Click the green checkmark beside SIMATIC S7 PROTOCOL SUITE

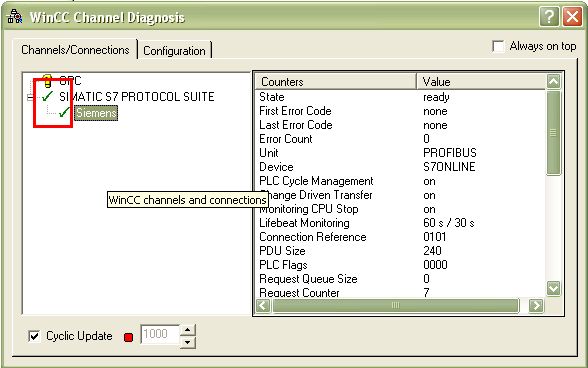47,96
